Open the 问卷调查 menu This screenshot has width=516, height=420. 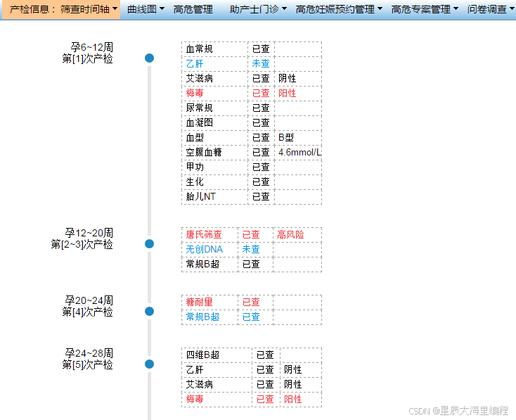coord(490,9)
